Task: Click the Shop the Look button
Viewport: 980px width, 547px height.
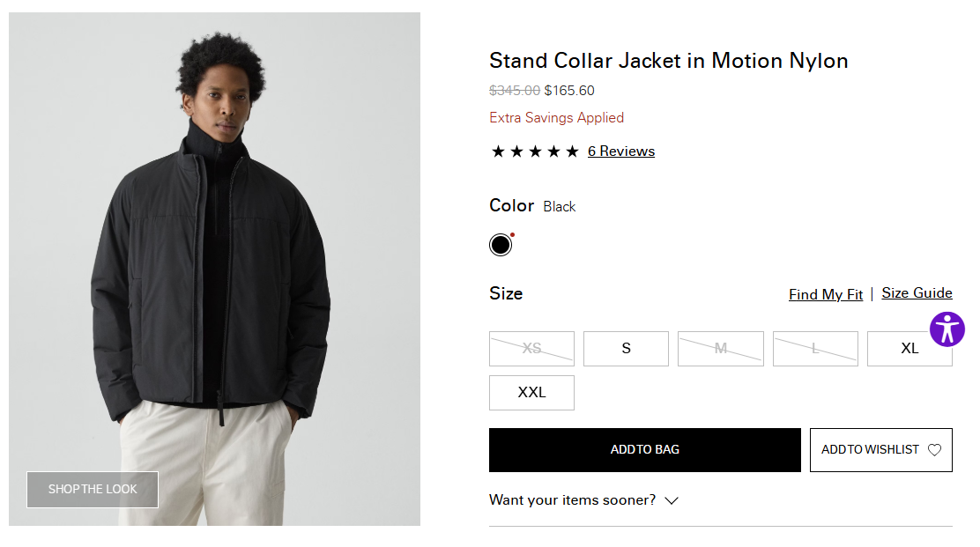Action: (x=93, y=490)
